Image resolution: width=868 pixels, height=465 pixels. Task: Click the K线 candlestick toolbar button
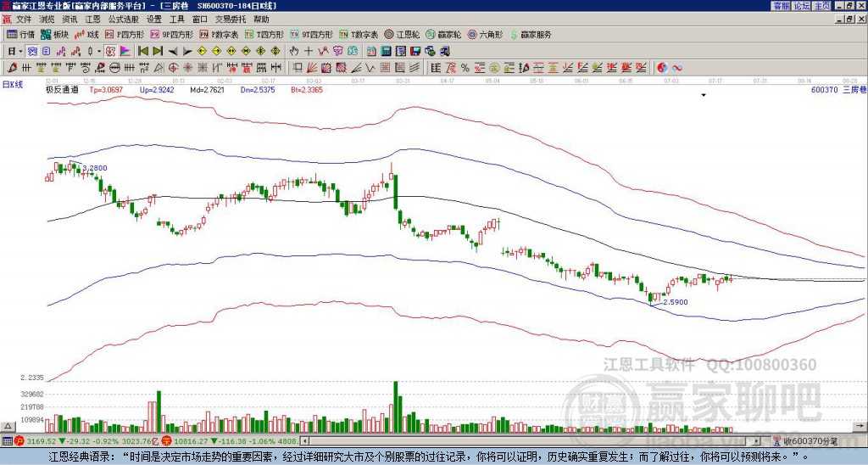[86, 35]
